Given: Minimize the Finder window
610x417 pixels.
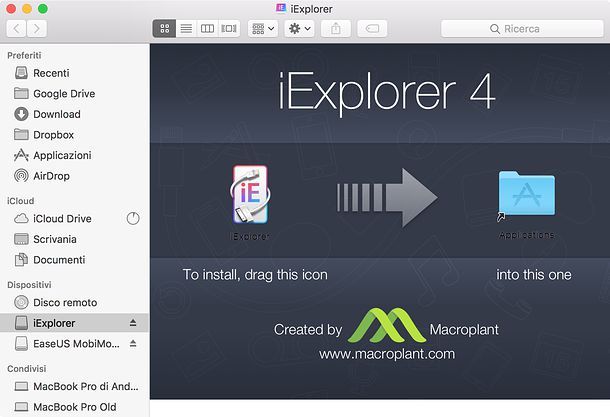Looking at the screenshot, I should [27, 9].
